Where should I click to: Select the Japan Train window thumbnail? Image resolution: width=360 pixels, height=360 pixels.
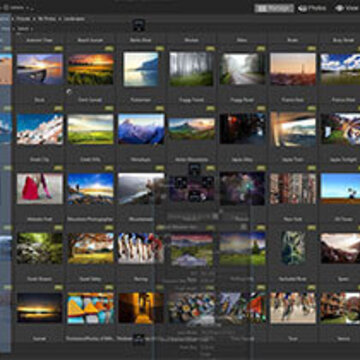[293, 129]
